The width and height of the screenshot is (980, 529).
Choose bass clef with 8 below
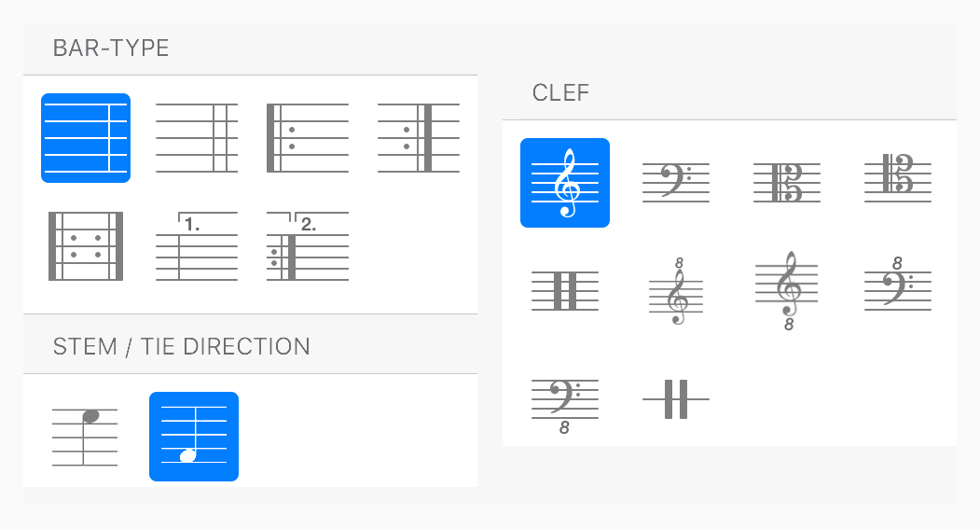[565, 407]
